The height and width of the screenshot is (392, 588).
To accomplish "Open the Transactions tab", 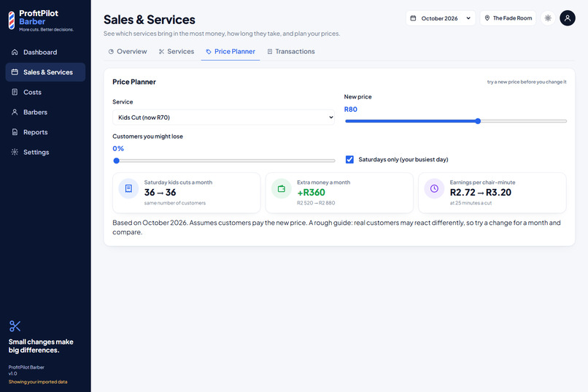I will coord(291,51).
